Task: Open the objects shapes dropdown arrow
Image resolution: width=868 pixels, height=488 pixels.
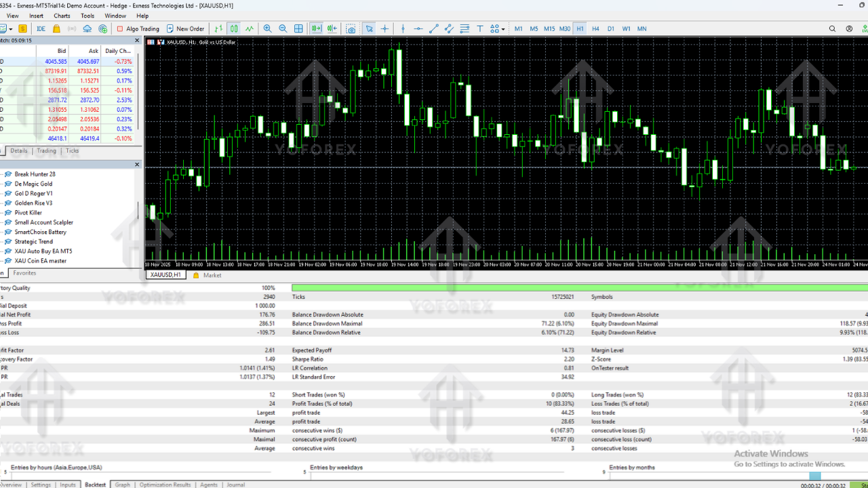Action: 502,29
